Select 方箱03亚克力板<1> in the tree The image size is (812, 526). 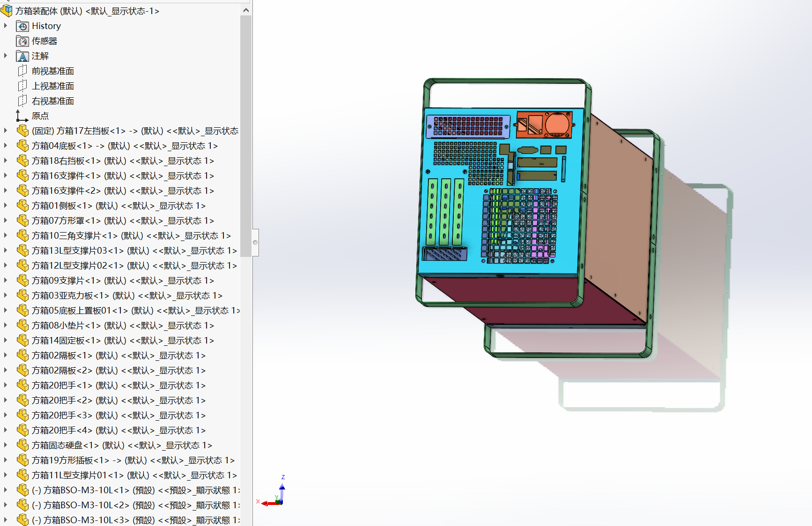(x=127, y=295)
